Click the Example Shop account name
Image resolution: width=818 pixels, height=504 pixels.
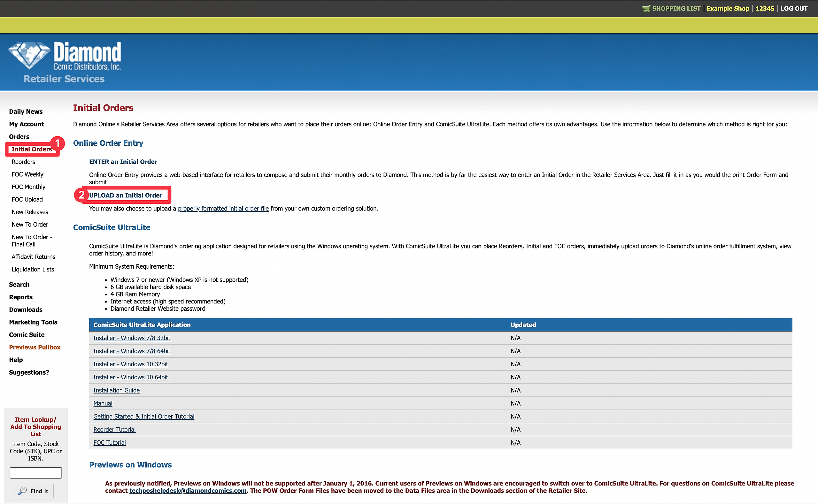point(728,8)
